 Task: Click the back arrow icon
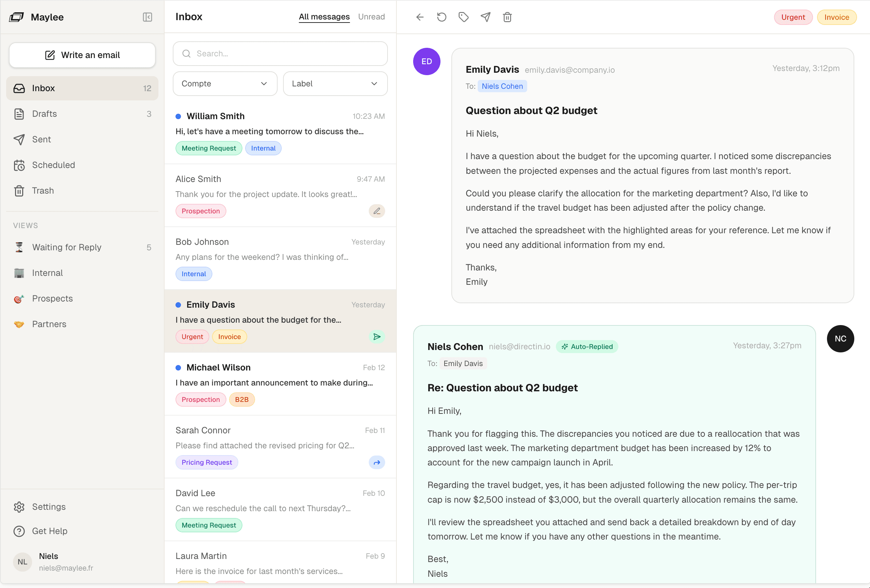coord(420,17)
